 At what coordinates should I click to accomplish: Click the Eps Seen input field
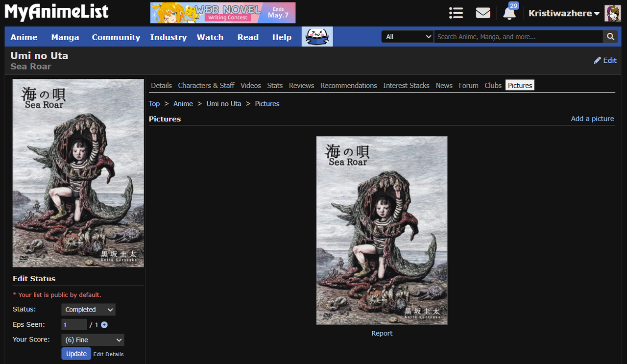coord(74,325)
